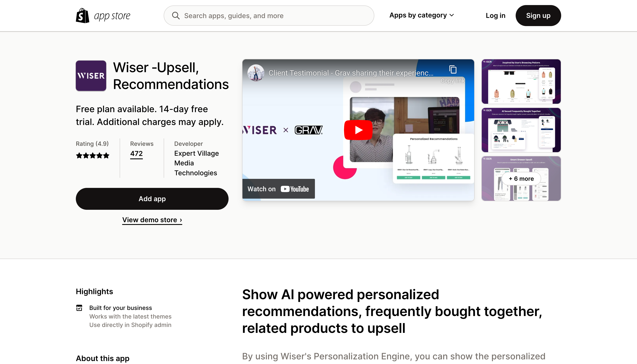Click the Watch on YouTube link
The height and width of the screenshot is (364, 637).
278,189
